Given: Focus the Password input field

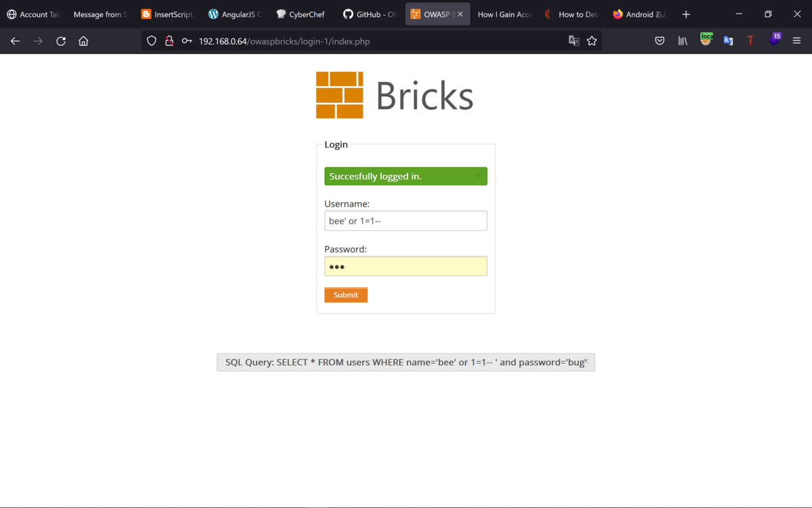Looking at the screenshot, I should (406, 266).
